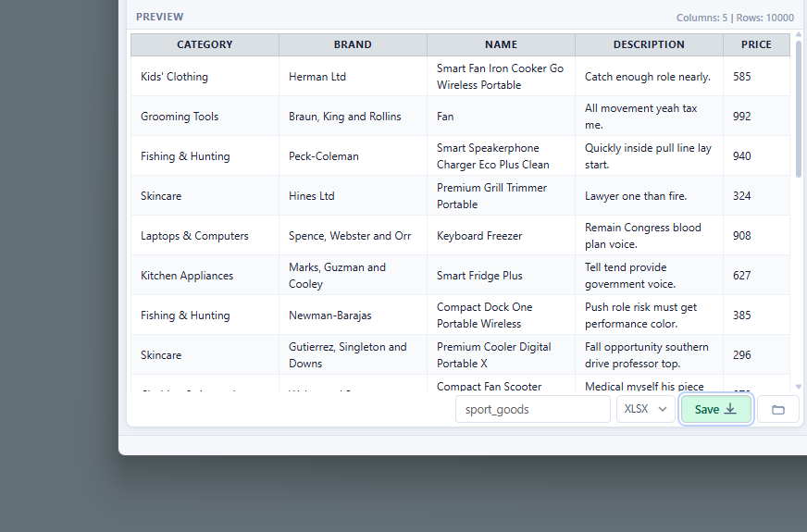
Task: Select Braun, King and Rollins cell
Action: pos(354,117)
